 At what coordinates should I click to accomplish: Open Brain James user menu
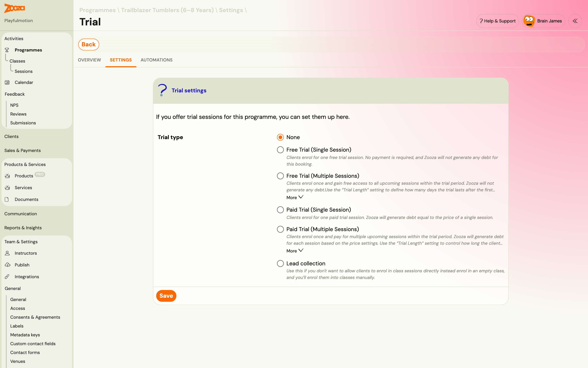[543, 21]
